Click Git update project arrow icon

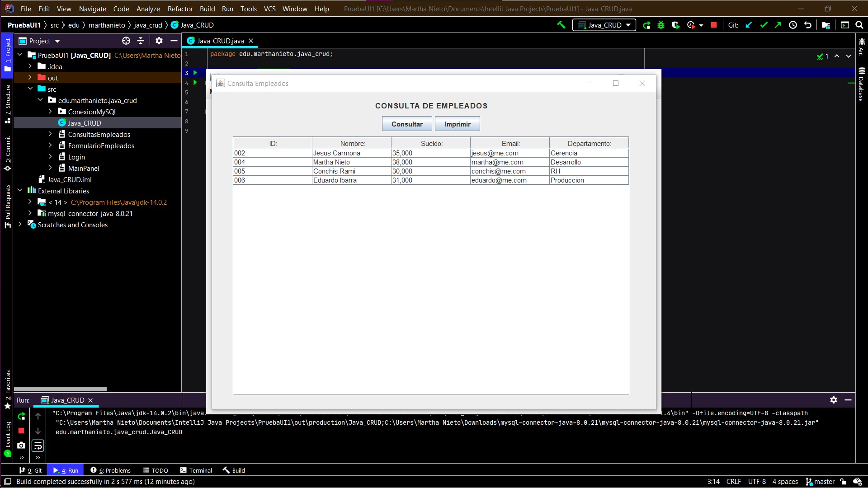(749, 25)
